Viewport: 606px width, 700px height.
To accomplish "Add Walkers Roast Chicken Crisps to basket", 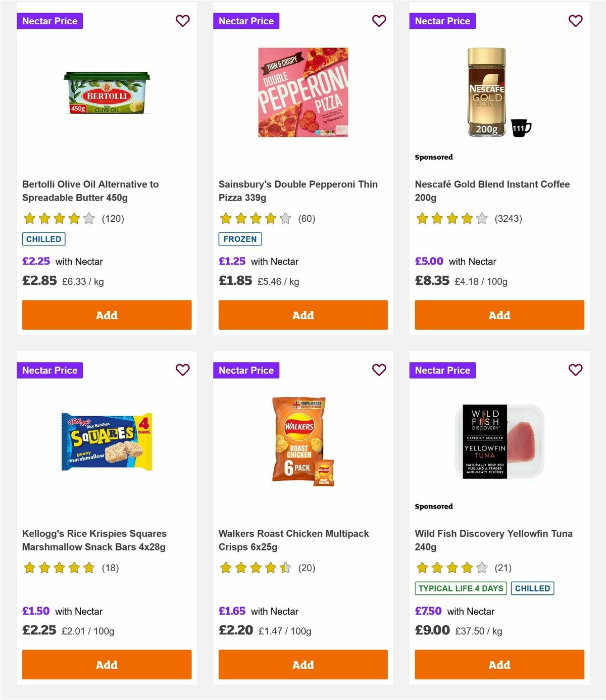I will pyautogui.click(x=302, y=665).
